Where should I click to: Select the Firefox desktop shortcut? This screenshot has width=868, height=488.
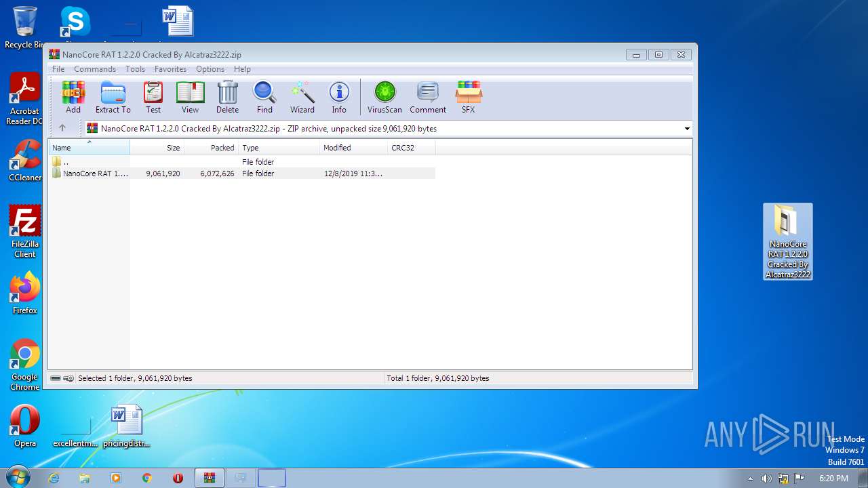point(25,293)
